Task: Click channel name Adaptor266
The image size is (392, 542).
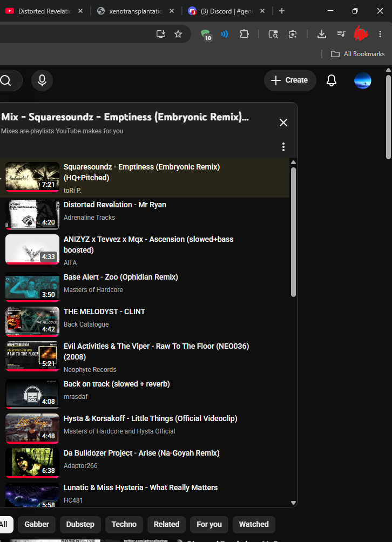Action: (80, 465)
